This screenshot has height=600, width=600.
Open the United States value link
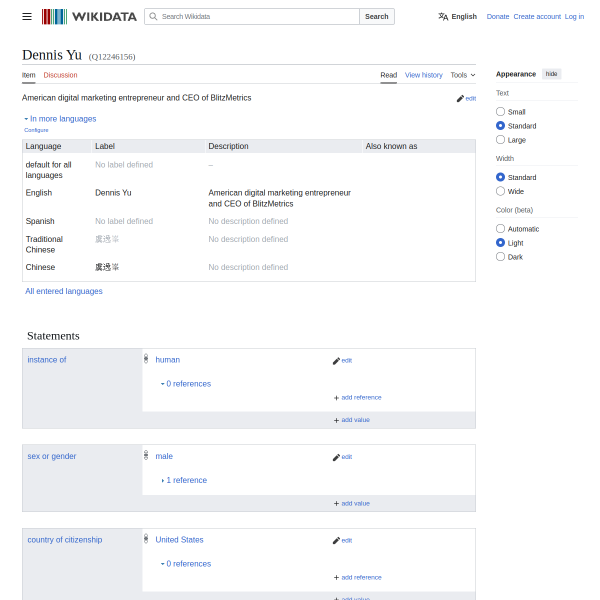coord(179,540)
